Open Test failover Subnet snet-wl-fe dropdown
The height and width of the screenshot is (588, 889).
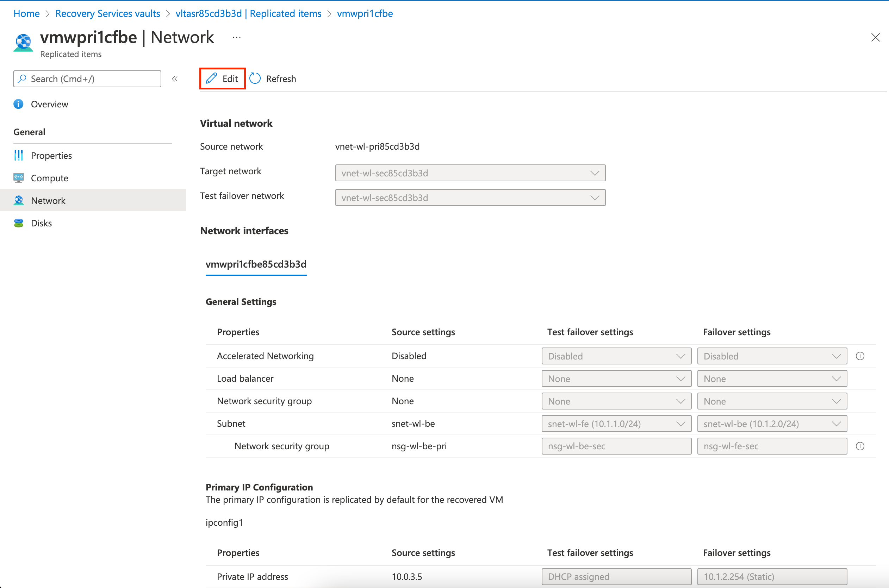[616, 424]
